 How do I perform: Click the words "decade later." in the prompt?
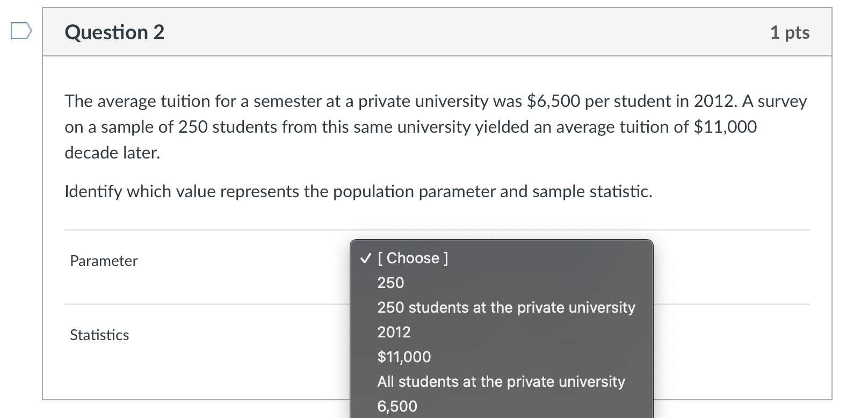112,153
